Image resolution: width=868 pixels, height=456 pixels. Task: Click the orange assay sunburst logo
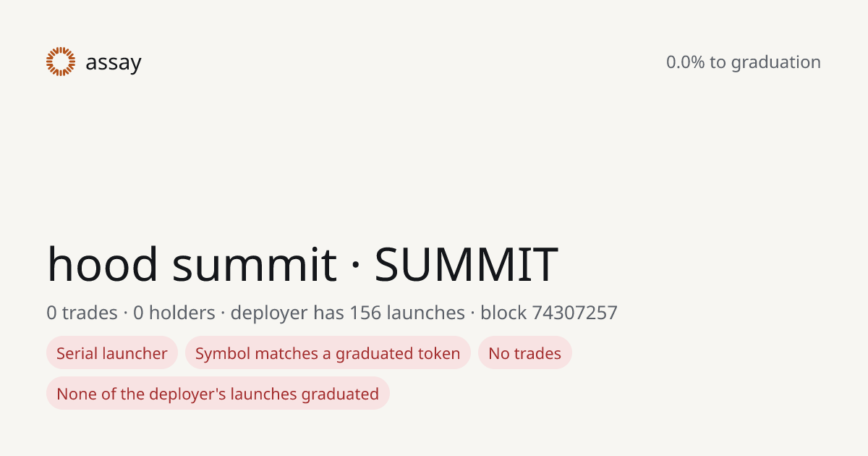tap(61, 62)
